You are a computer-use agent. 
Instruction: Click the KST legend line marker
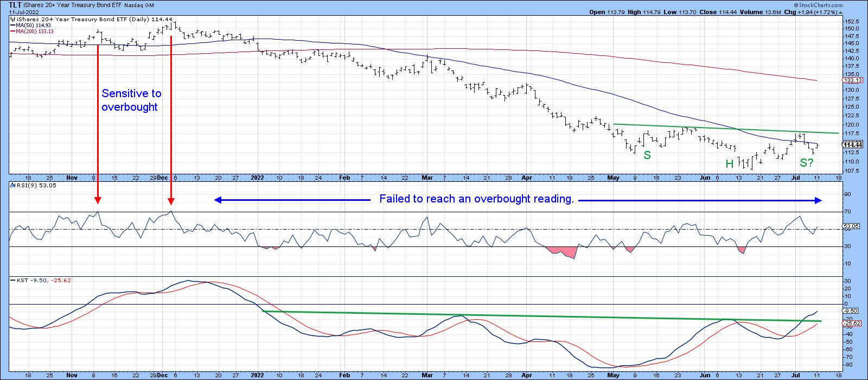(x=13, y=280)
